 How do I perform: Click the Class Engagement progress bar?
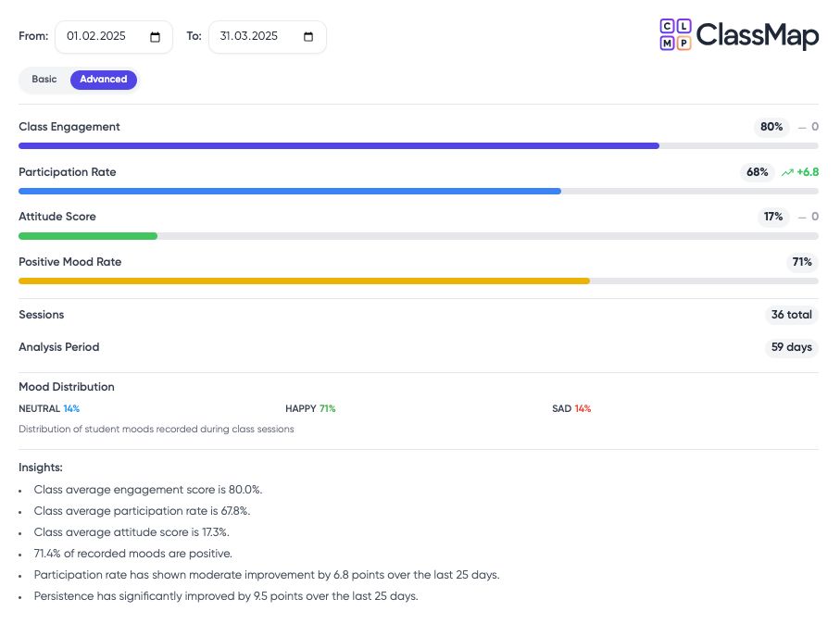419,145
